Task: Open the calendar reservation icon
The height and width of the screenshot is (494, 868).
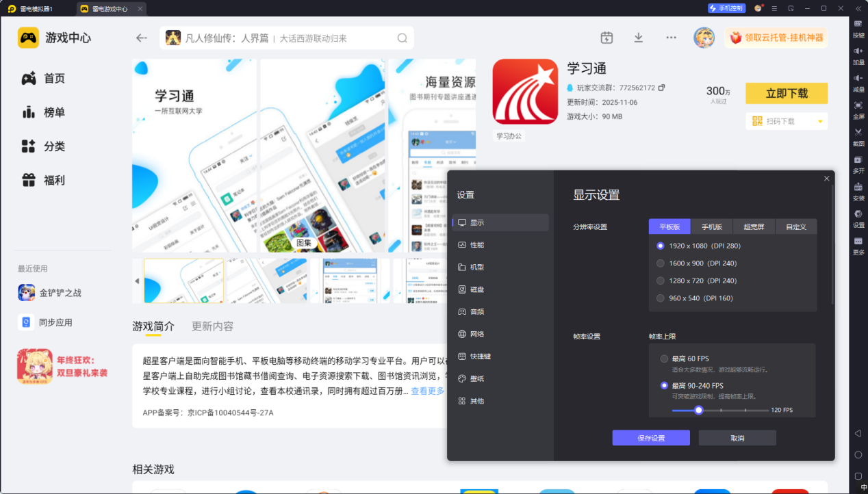Action: pyautogui.click(x=607, y=38)
